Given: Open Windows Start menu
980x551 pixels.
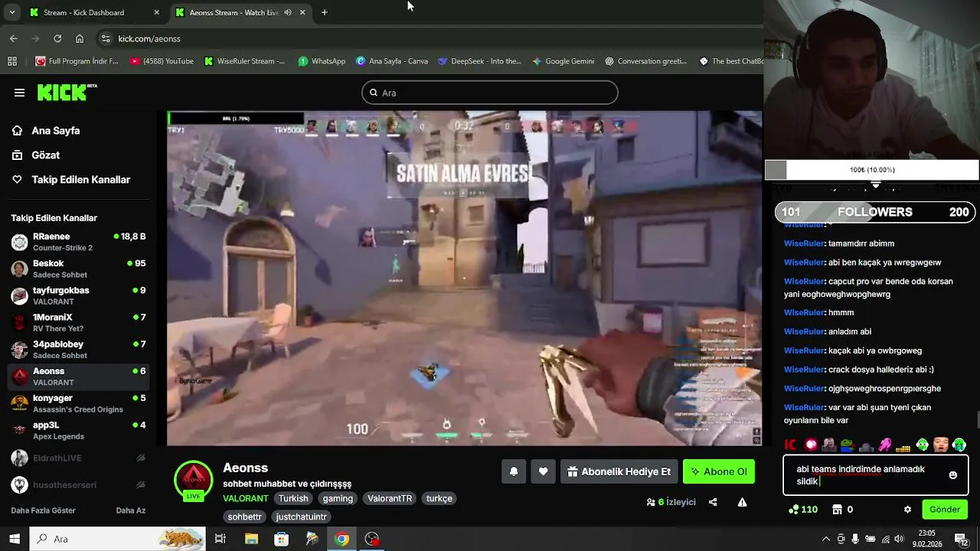Looking at the screenshot, I should point(14,539).
